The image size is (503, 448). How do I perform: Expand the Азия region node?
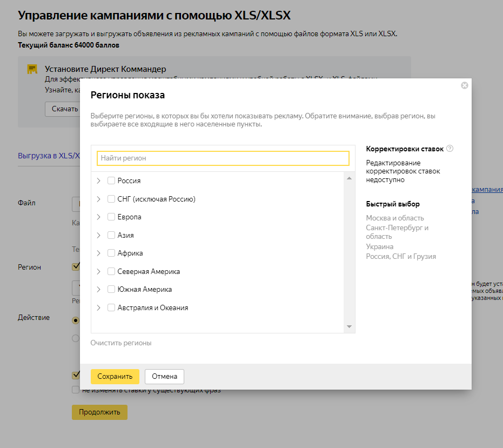pos(98,236)
